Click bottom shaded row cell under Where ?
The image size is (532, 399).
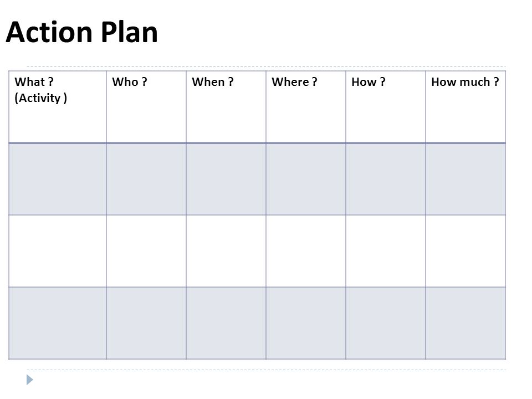coord(306,323)
